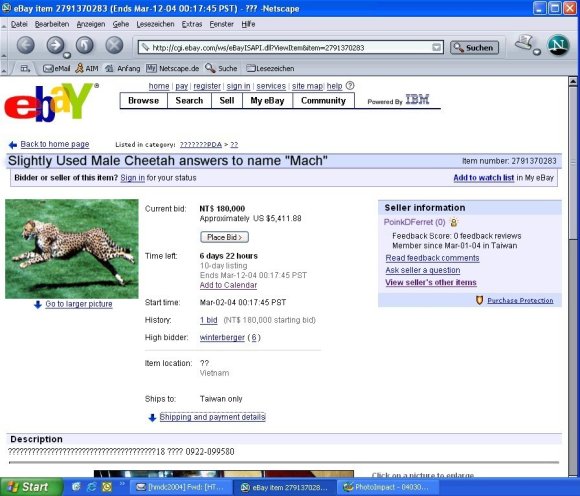Click the first quick launch icon beside Start
The height and width of the screenshot is (496, 580).
76,487
